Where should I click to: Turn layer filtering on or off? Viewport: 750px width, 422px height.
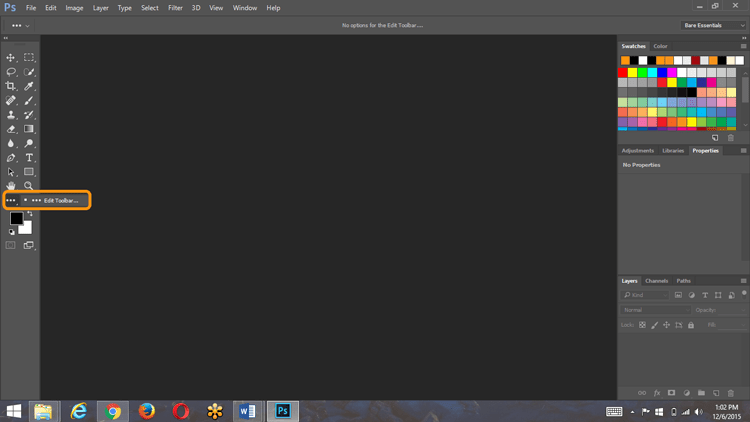[x=744, y=294]
